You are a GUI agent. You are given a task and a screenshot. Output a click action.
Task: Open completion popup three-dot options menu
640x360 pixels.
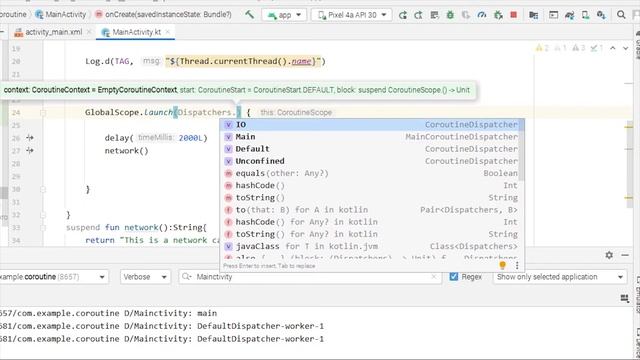coord(517,265)
